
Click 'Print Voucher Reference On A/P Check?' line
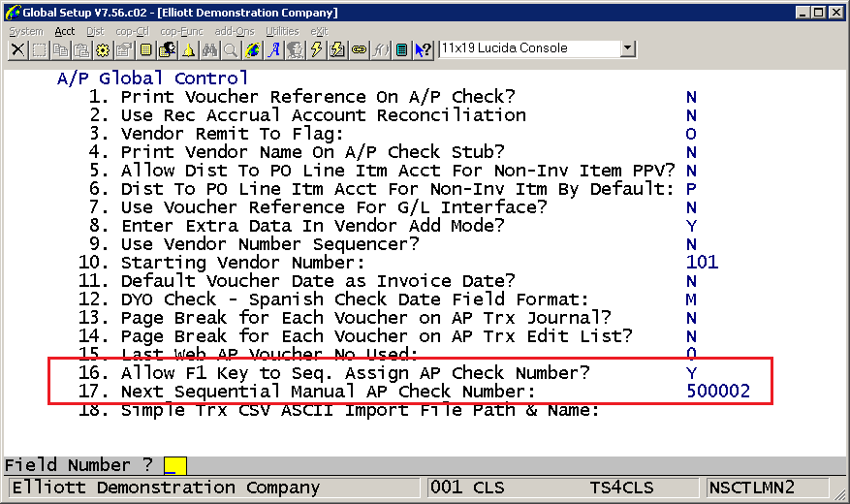(318, 97)
